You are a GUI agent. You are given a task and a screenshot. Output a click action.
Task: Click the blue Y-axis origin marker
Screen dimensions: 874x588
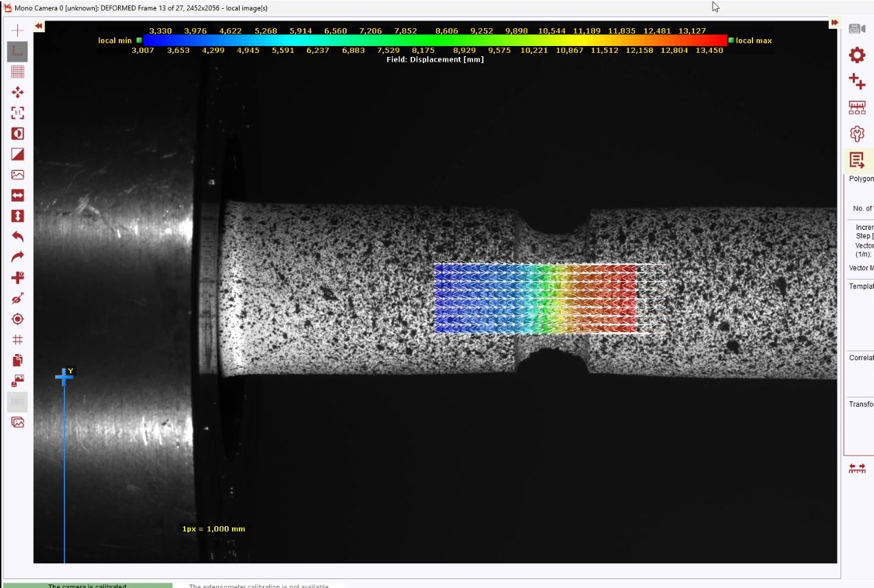pyautogui.click(x=64, y=377)
